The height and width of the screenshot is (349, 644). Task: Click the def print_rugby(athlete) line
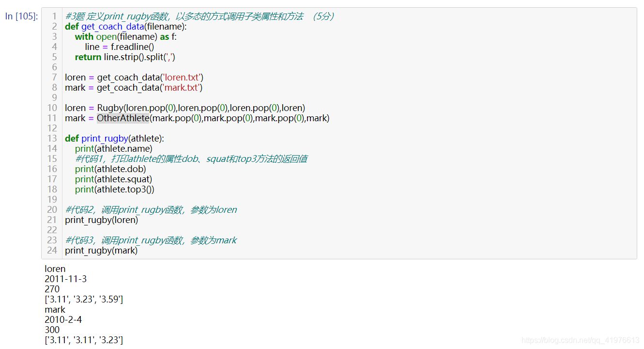[x=115, y=138]
